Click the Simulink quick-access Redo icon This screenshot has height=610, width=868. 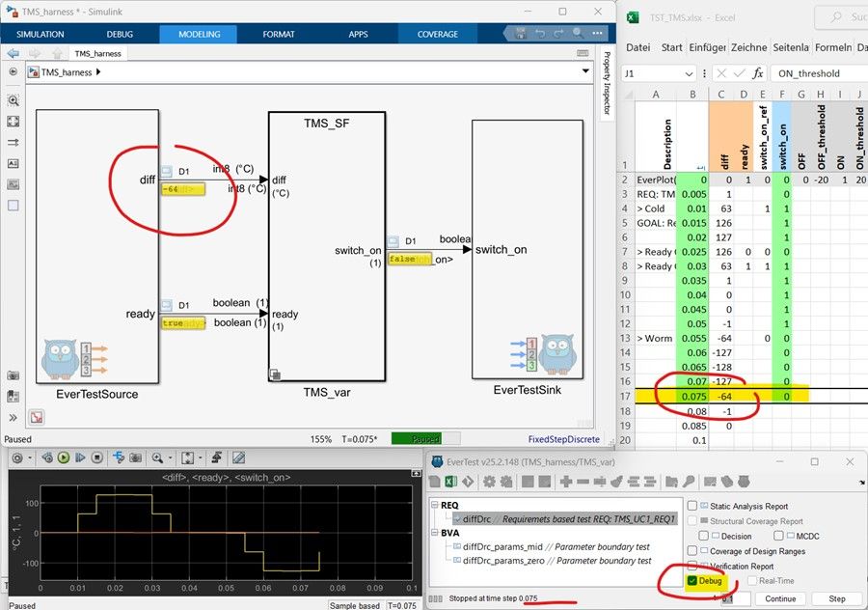[x=558, y=33]
